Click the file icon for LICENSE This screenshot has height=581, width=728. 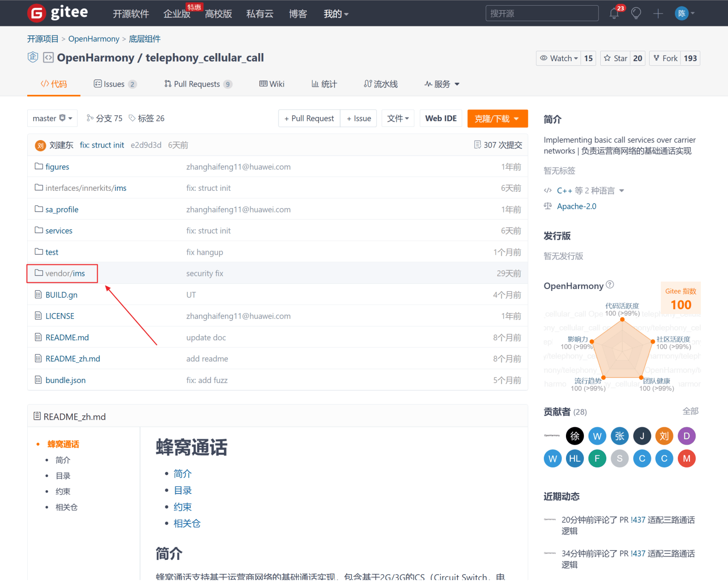[39, 316]
